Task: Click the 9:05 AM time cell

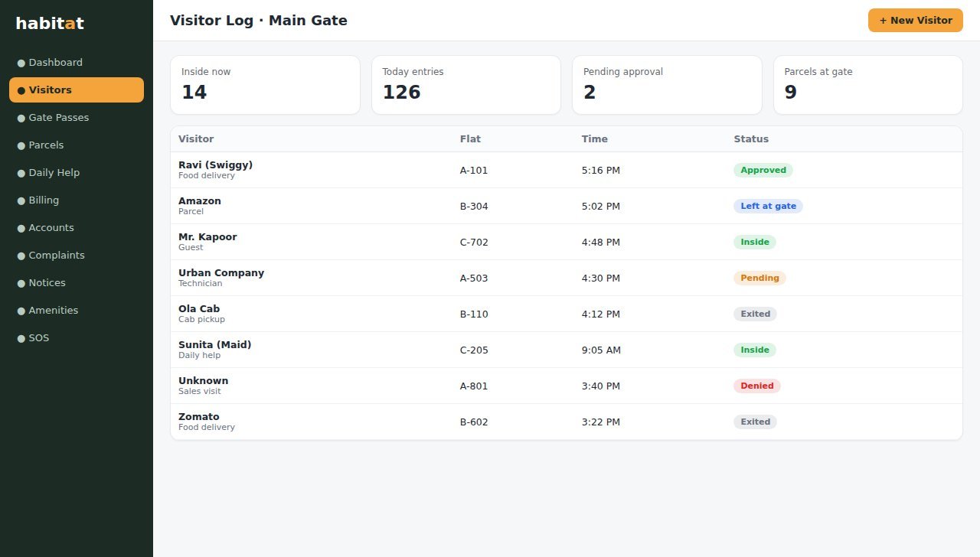Action: coord(601,350)
